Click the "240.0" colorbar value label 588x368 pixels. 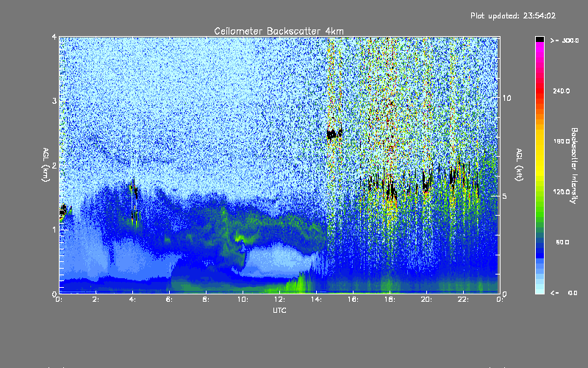(562, 91)
